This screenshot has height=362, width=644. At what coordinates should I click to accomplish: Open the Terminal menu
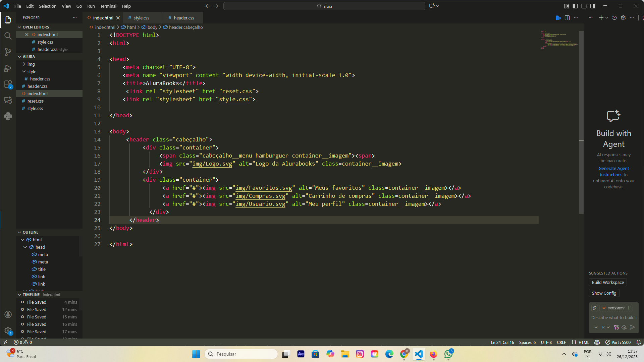click(x=108, y=6)
